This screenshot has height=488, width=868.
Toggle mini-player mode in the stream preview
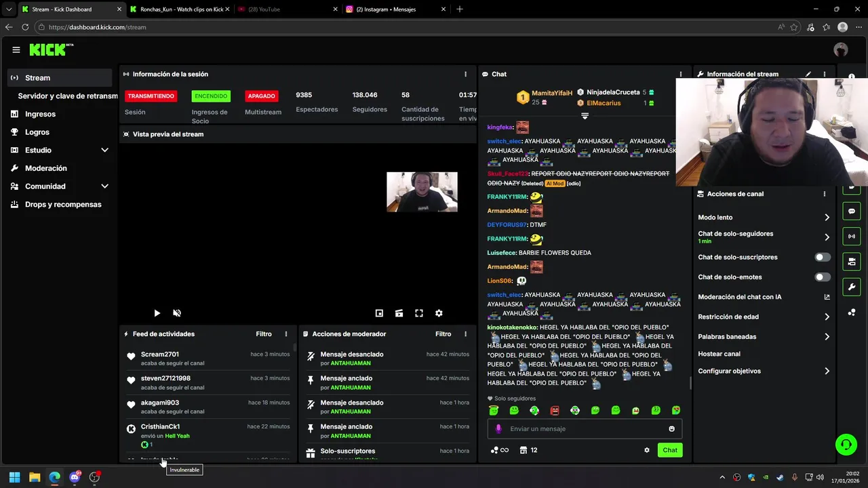coord(379,313)
